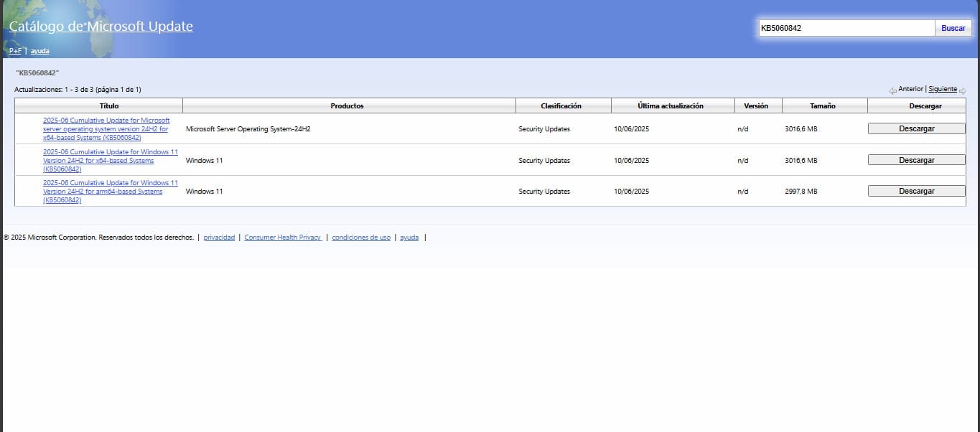
Task: Click the Descargar column header
Action: pos(917,105)
